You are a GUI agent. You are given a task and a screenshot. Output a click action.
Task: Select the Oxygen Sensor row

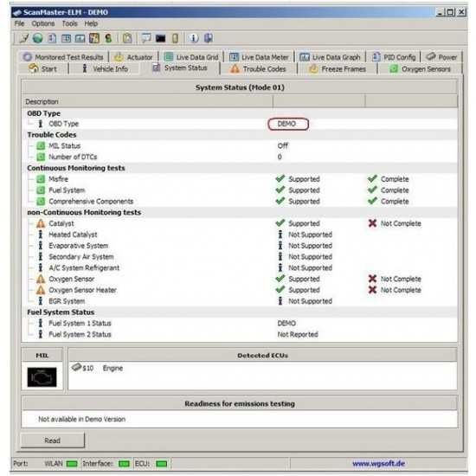240,279
